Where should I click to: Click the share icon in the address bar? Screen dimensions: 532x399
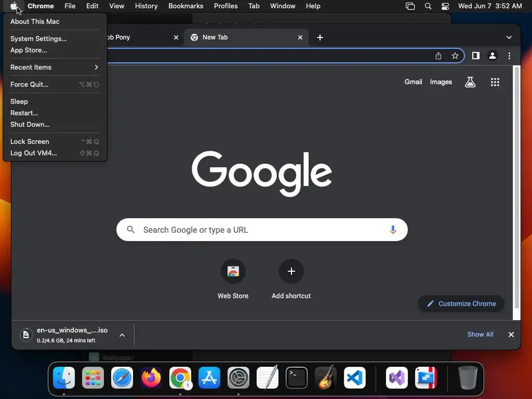point(438,56)
